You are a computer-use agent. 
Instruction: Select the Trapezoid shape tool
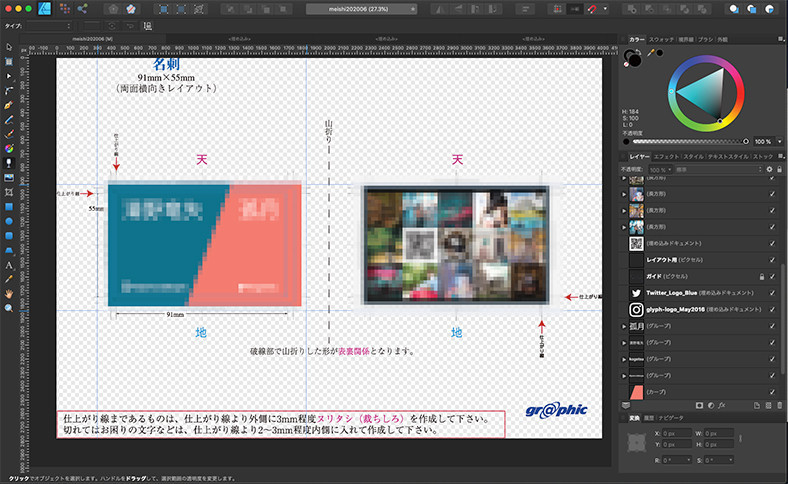pyautogui.click(x=9, y=250)
